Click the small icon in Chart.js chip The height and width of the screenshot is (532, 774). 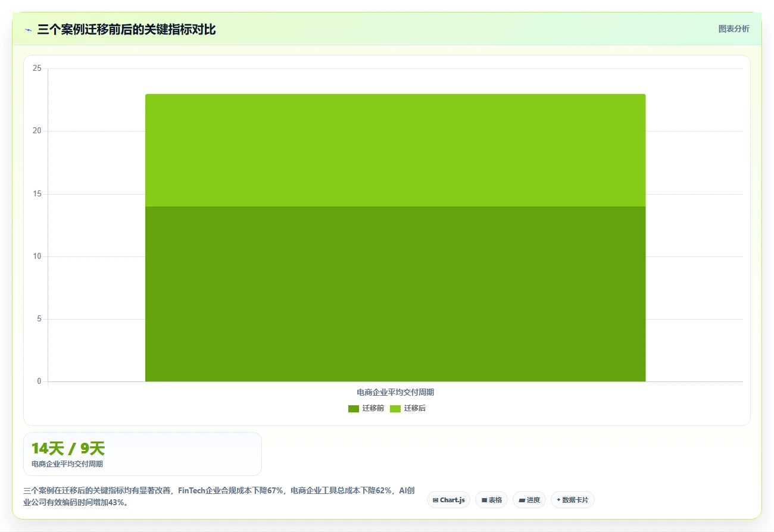(436, 500)
